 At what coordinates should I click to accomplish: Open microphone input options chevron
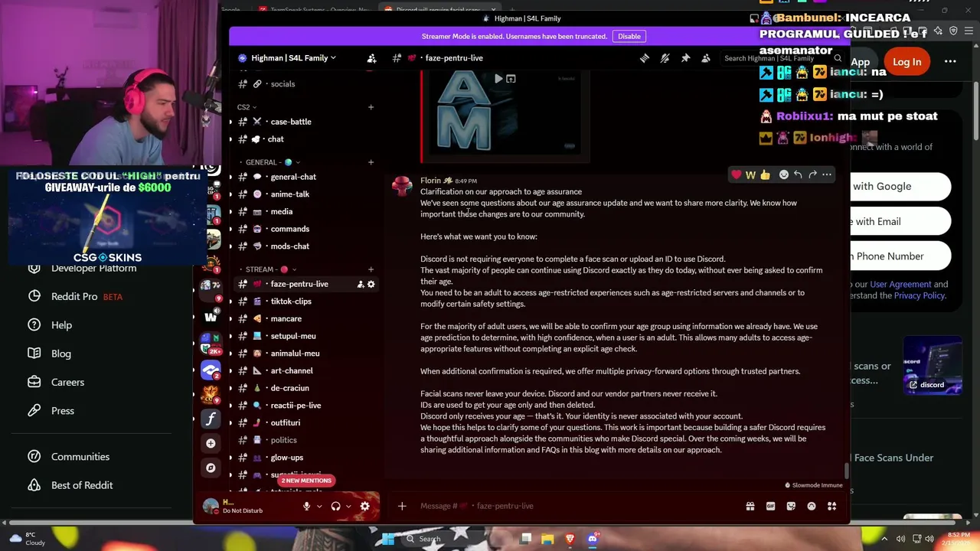coord(319,506)
